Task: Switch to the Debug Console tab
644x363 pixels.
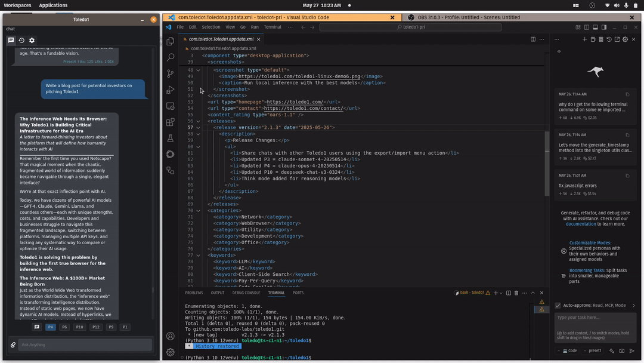Action: click(x=246, y=293)
